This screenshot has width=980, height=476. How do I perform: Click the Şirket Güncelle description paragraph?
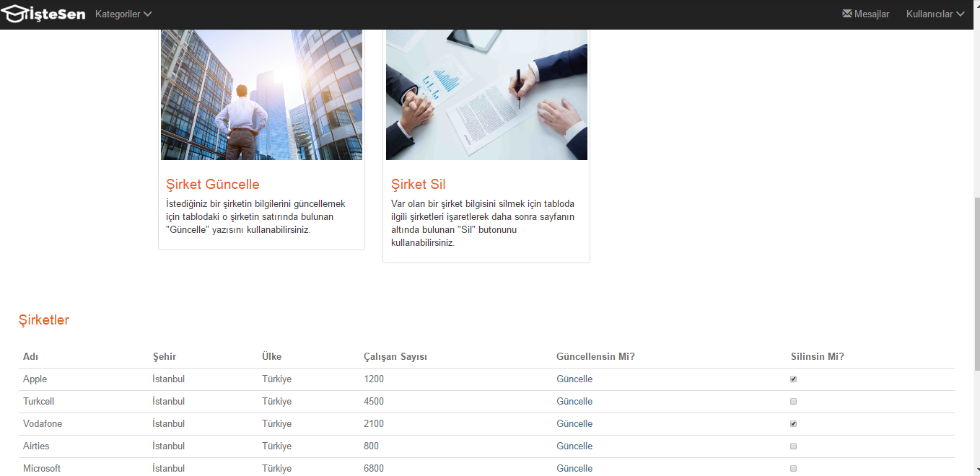coord(256,217)
